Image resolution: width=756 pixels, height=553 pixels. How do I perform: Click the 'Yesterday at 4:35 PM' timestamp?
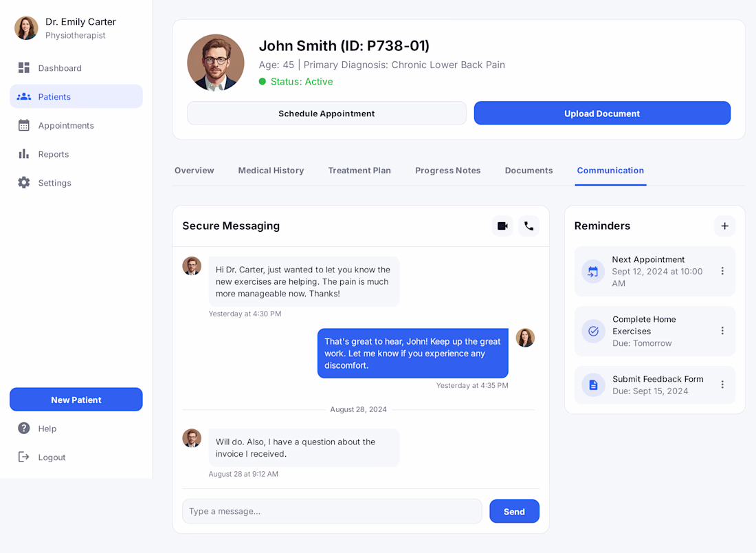click(x=472, y=386)
